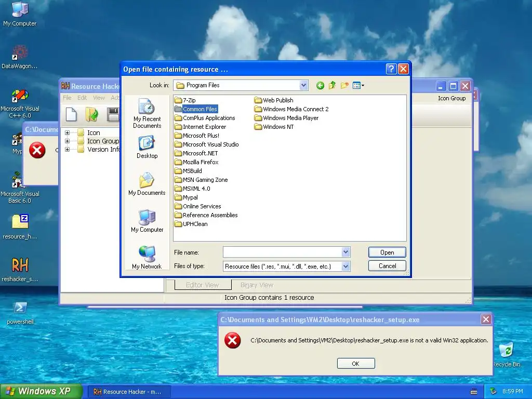Select the MSN Gaming Zone folder

(x=201, y=180)
